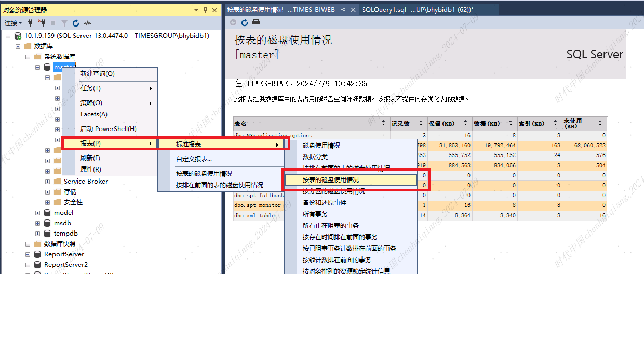Click the disconnect icon with red X

(x=42, y=23)
